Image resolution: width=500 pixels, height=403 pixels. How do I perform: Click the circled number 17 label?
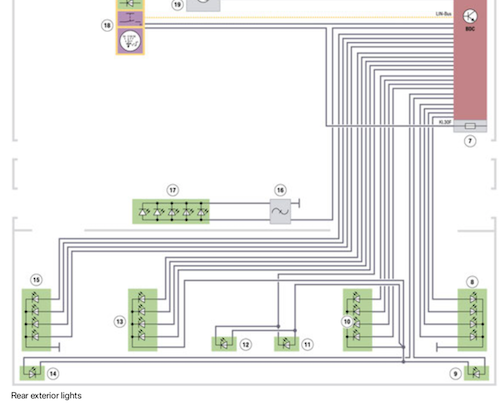coord(173,190)
